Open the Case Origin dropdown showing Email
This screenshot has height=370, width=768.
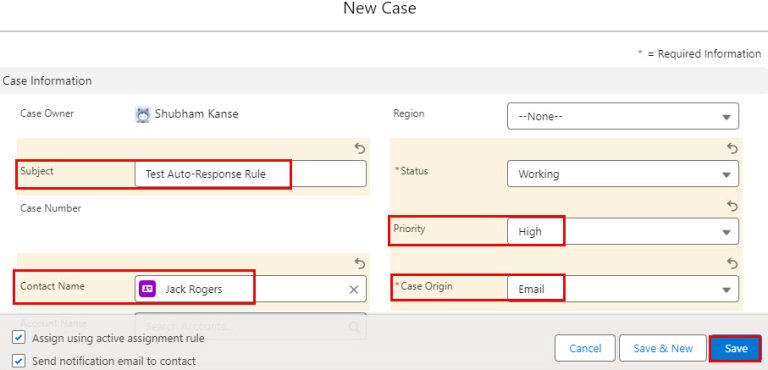click(x=623, y=289)
